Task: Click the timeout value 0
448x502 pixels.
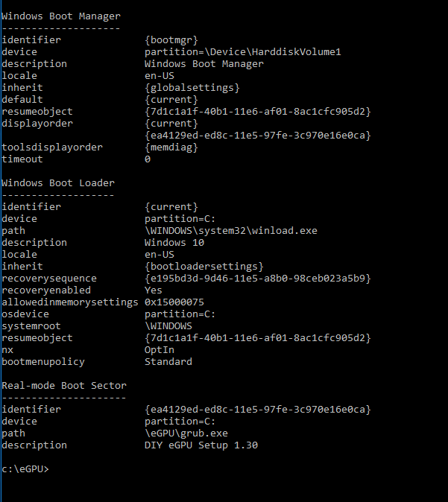Action: 148,159
